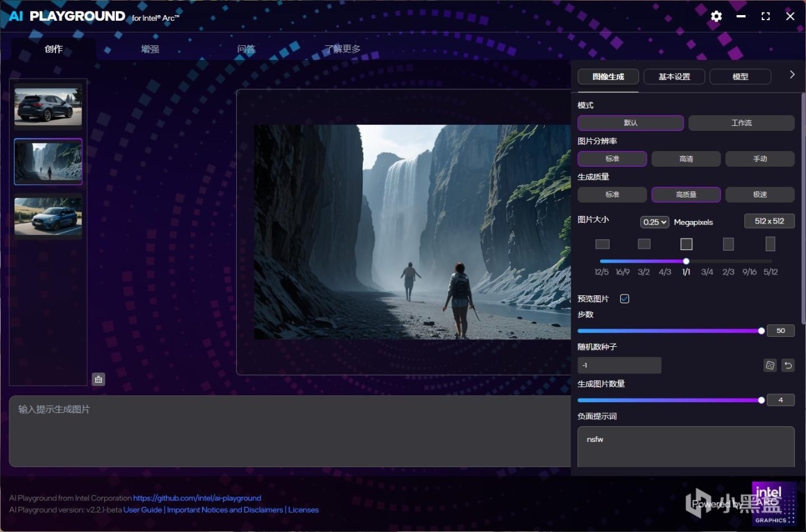Select the 3/2 aspect ratio shape icon
Viewport: 806px width, 532px height.
point(644,244)
